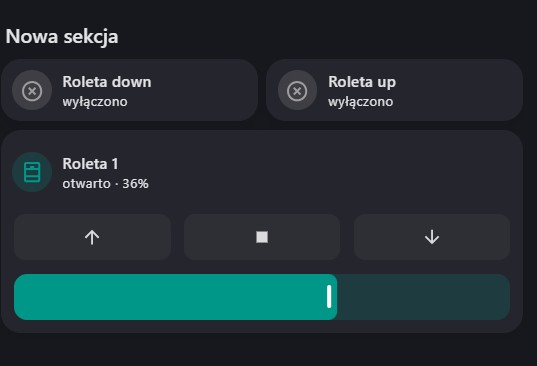This screenshot has width=537, height=366.
Task: Click the x mark inside Roleta up icon
Action: tap(297, 91)
